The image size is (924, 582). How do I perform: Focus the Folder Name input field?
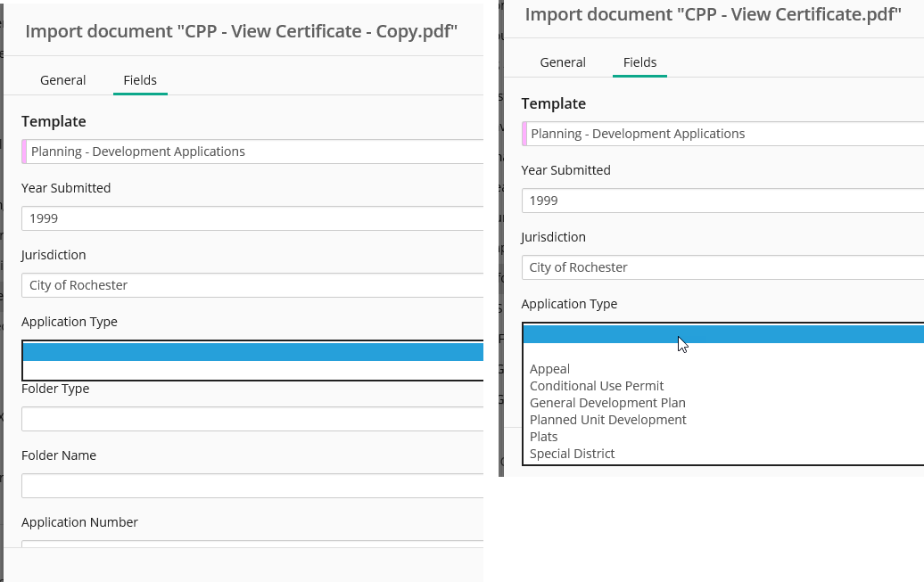tap(252, 486)
